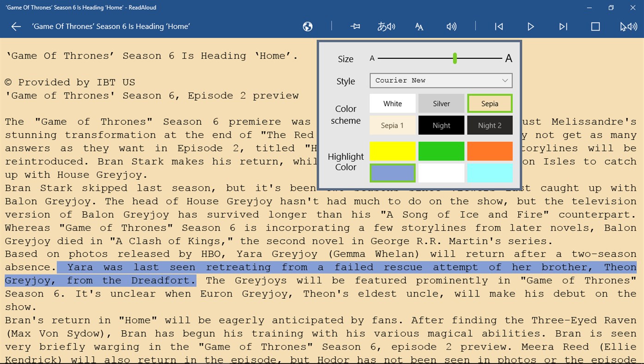Play the article narration
Image resolution: width=644 pixels, height=364 pixels.
click(x=530, y=26)
